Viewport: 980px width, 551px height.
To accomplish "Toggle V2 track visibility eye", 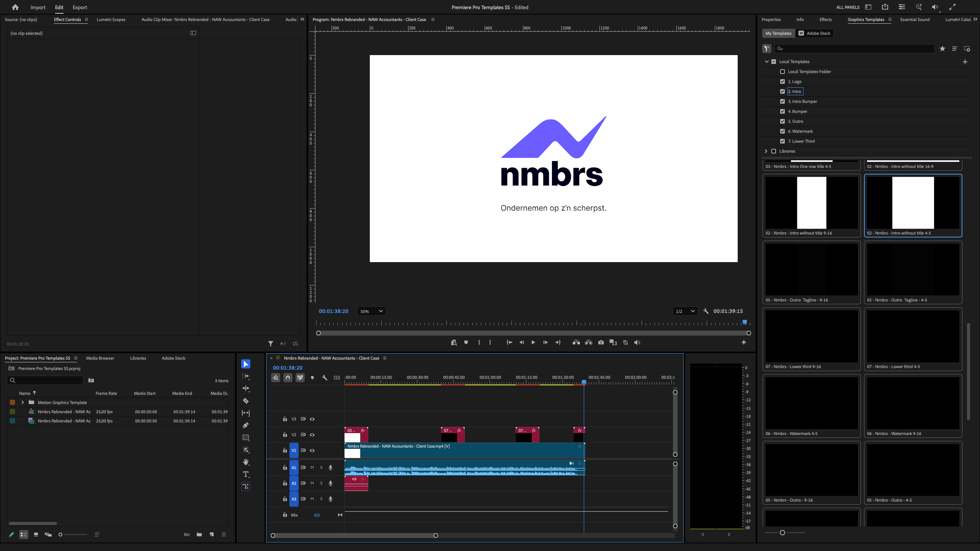I will [x=312, y=435].
